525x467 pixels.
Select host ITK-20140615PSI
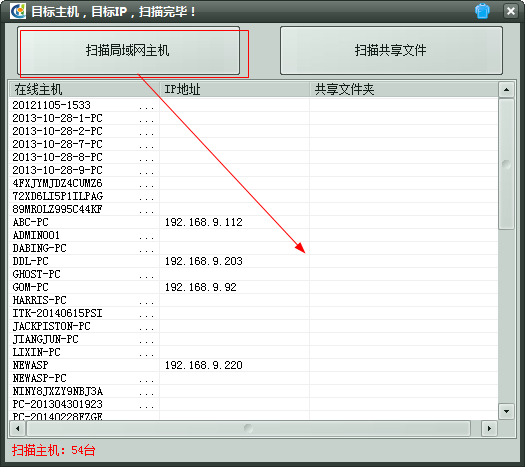[57, 313]
